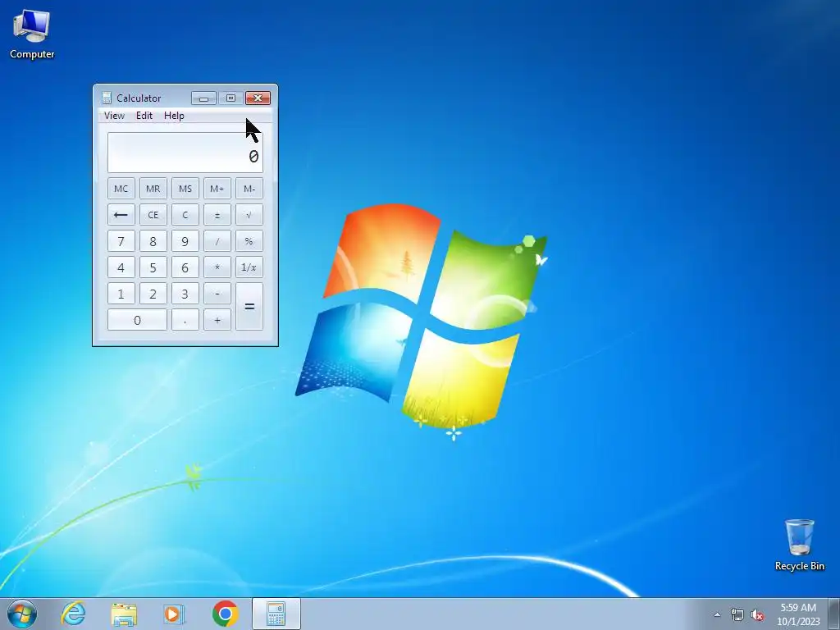Open the View menu in Calculator

click(x=114, y=116)
